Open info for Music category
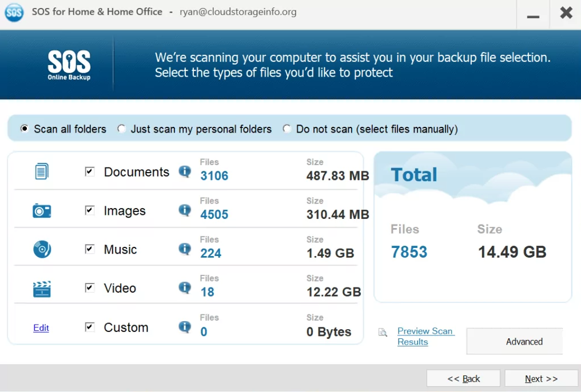The width and height of the screenshot is (581, 392). 185,249
